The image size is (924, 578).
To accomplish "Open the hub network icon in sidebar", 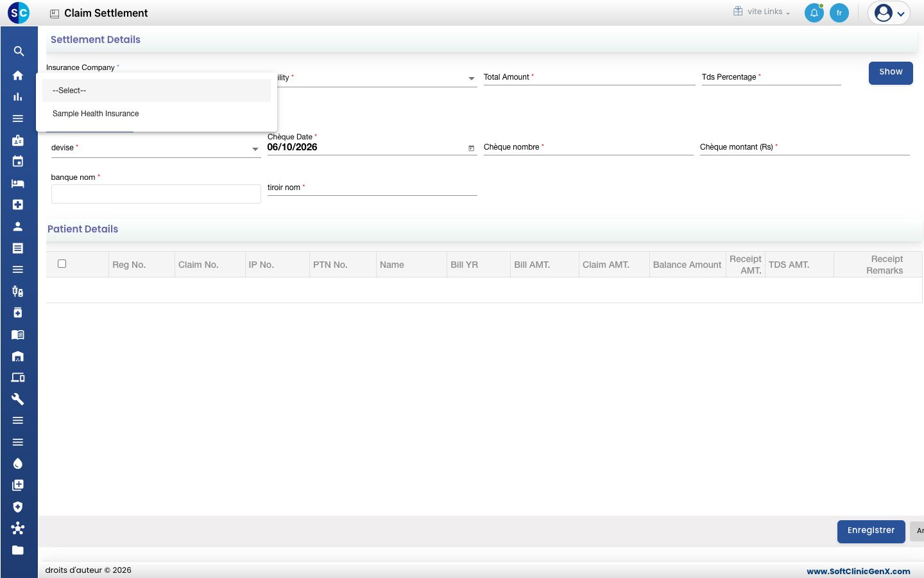I will click(18, 528).
